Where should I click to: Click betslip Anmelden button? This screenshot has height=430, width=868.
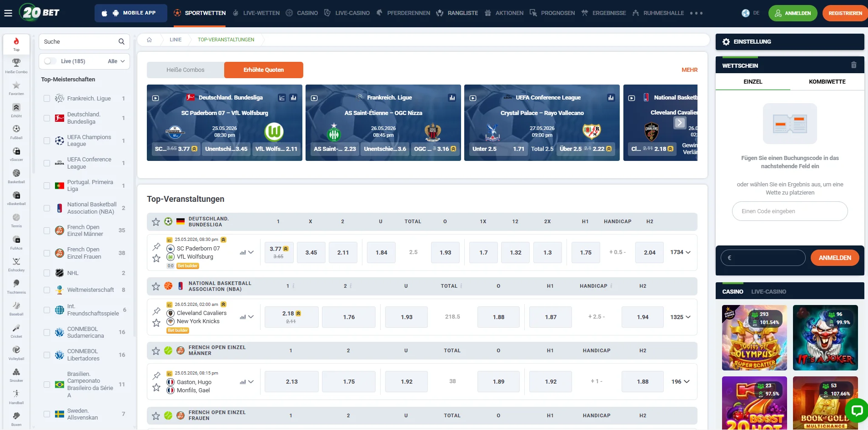[835, 258]
